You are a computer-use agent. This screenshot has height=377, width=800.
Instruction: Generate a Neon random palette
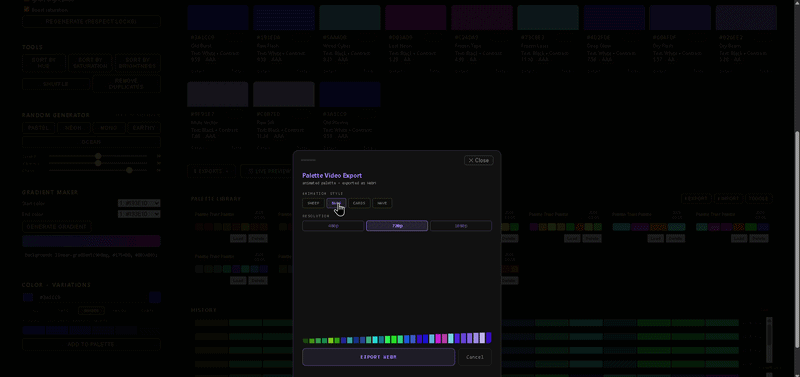tap(74, 128)
